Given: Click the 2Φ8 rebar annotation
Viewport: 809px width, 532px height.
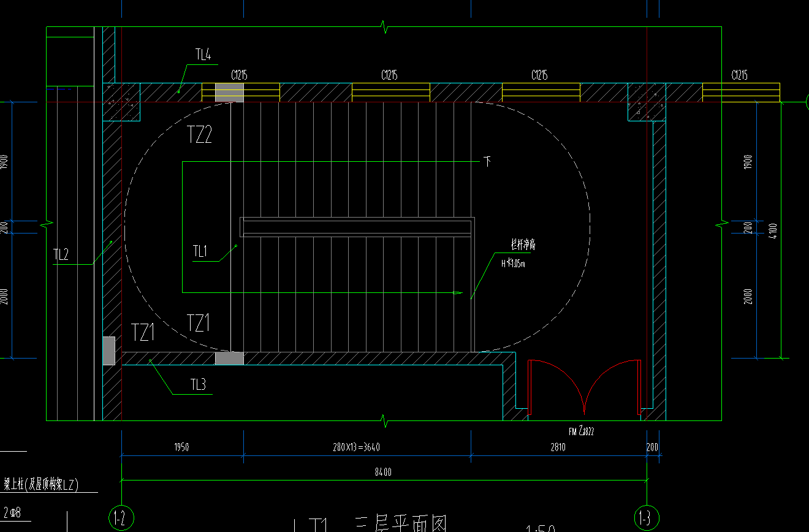Looking at the screenshot, I should 13,512.
